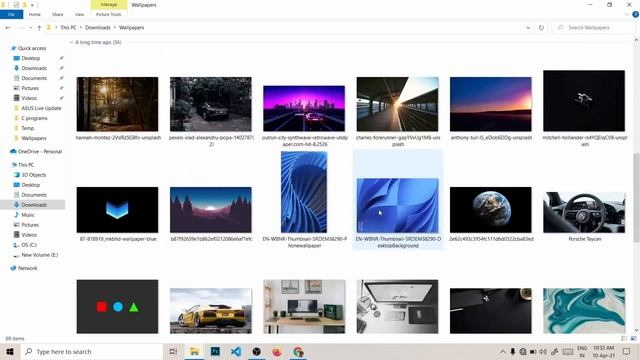Select the outrun-city-synthwave wallpaper thumbnail
Screen dimensions: 640x360
[304, 108]
